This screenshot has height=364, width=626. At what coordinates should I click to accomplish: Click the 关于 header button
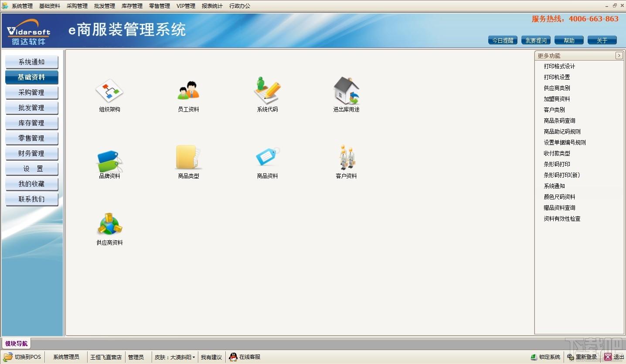coord(602,40)
